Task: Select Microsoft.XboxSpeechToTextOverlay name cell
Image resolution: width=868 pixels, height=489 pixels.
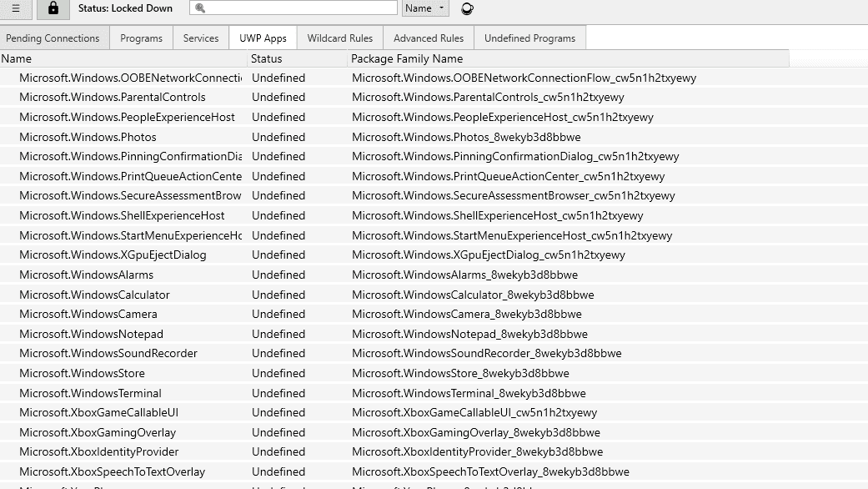Action: [x=113, y=471]
